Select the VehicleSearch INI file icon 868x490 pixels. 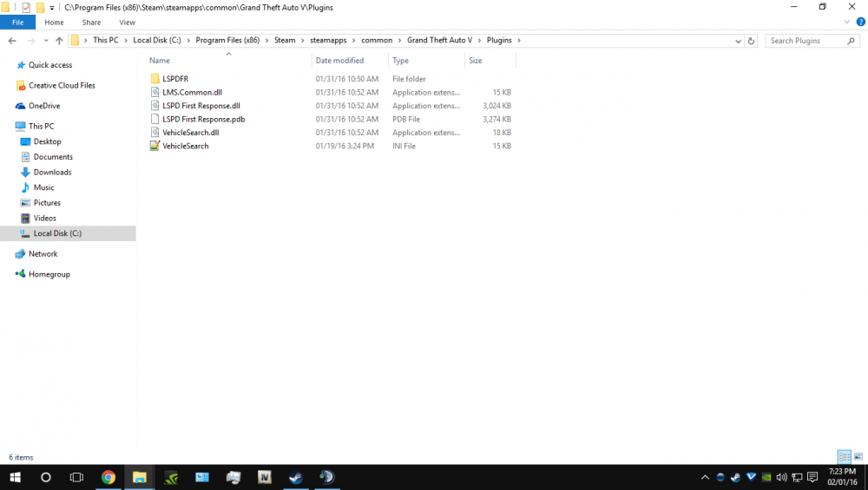[155, 146]
